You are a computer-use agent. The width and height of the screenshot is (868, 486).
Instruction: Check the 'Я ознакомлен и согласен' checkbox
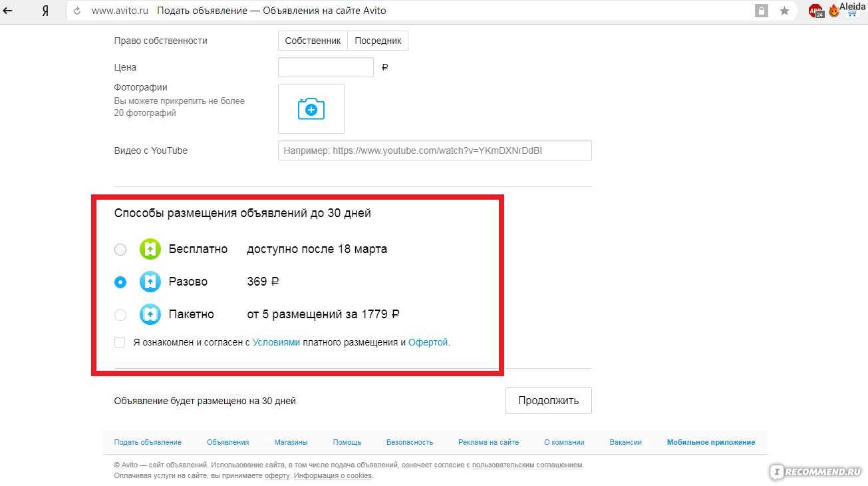click(120, 342)
